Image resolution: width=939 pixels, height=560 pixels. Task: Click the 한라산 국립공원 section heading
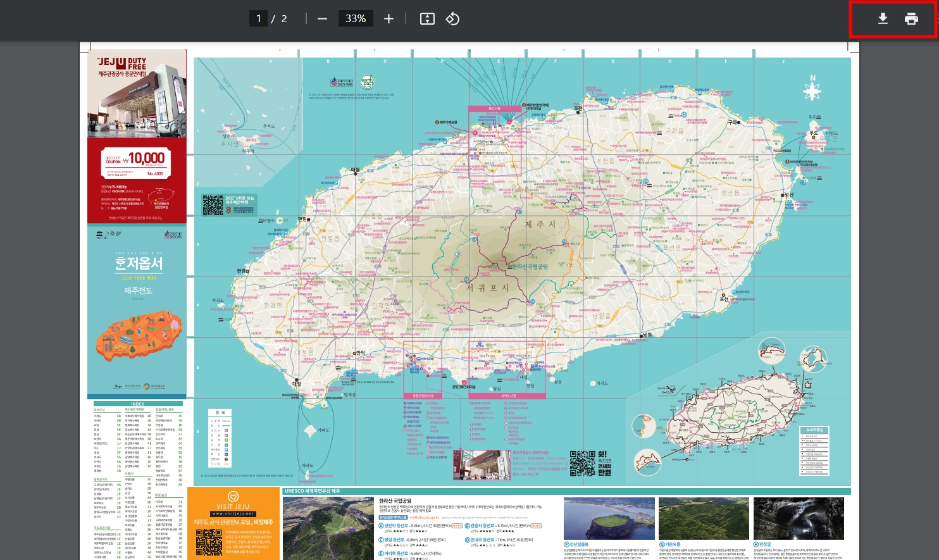[395, 501]
